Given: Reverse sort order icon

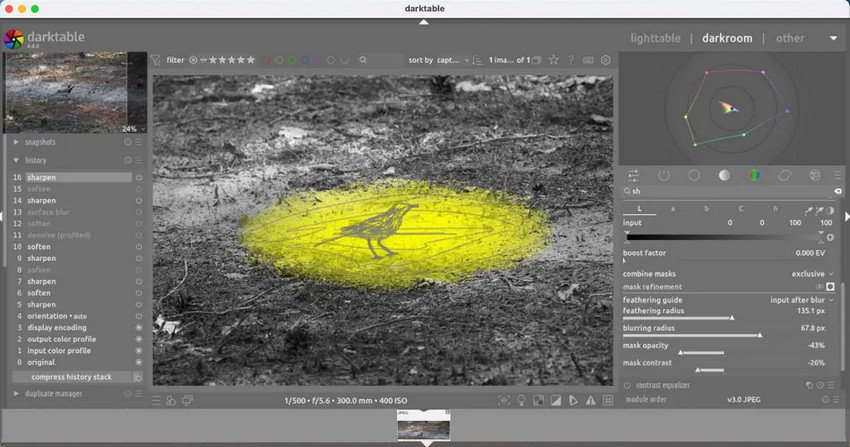Looking at the screenshot, I should 477,60.
